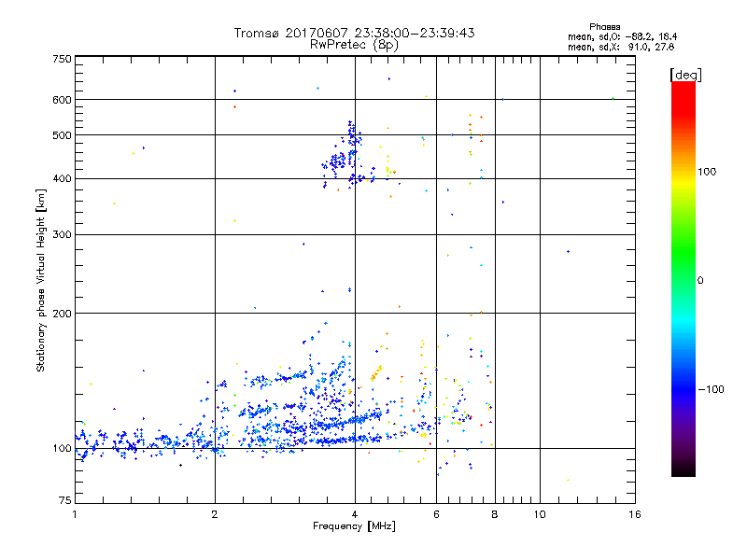
Task: Click the y-axis tick label '400'
Action: 63,179
